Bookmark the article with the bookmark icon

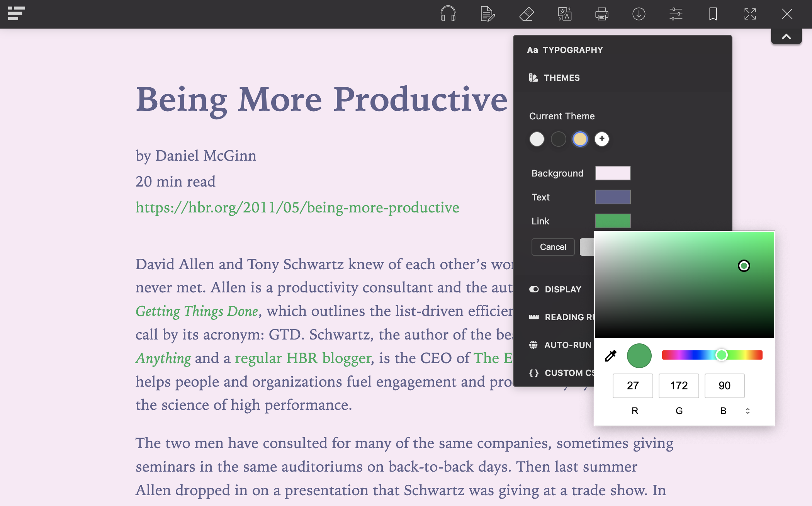click(713, 14)
